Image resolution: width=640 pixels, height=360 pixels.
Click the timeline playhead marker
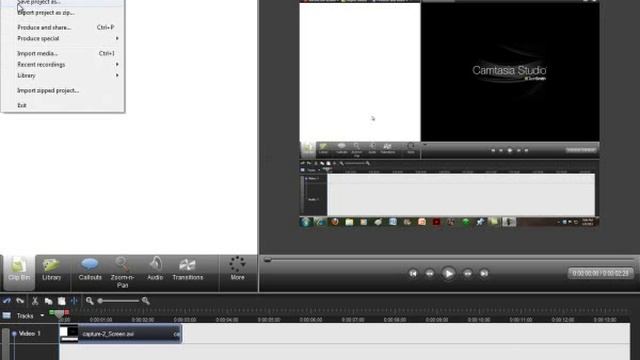point(59,315)
